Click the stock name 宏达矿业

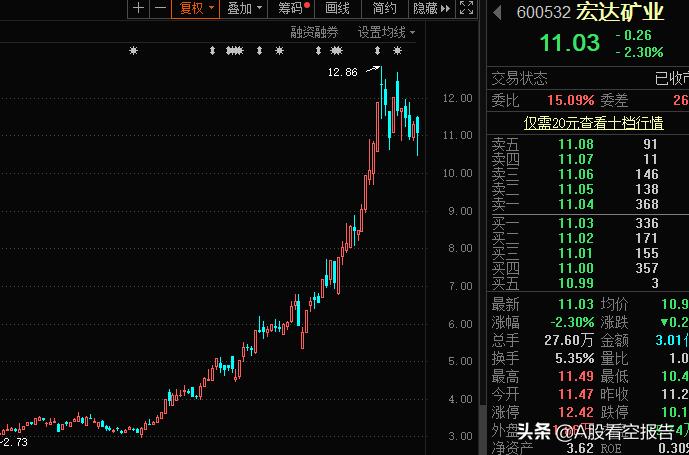(620, 12)
